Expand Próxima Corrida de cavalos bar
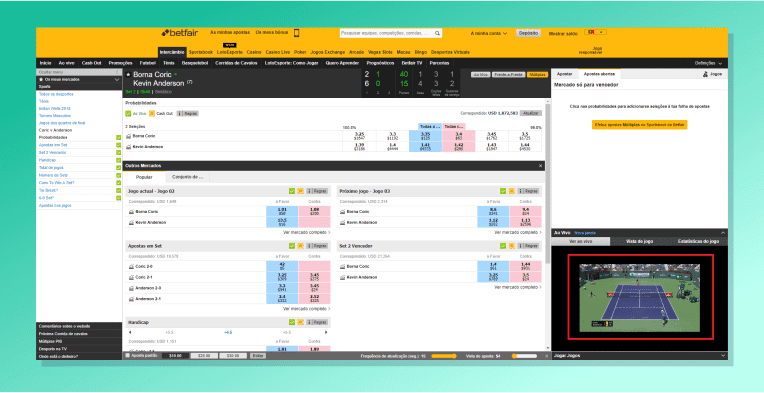 79,334
